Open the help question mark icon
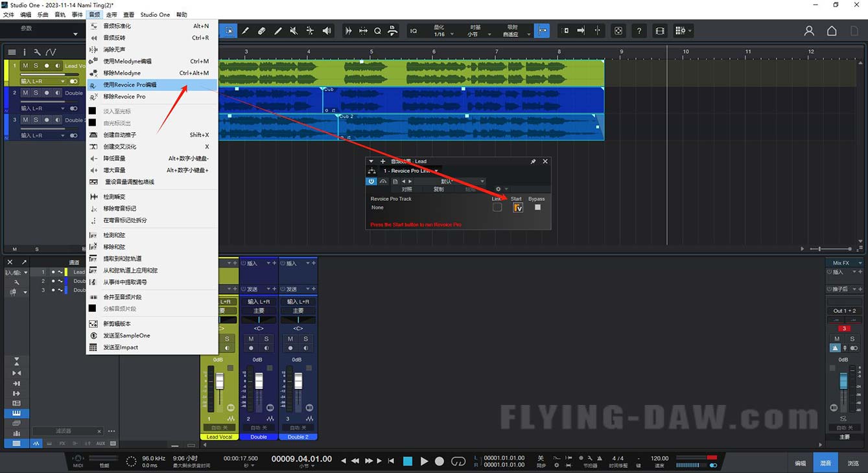 (x=639, y=30)
